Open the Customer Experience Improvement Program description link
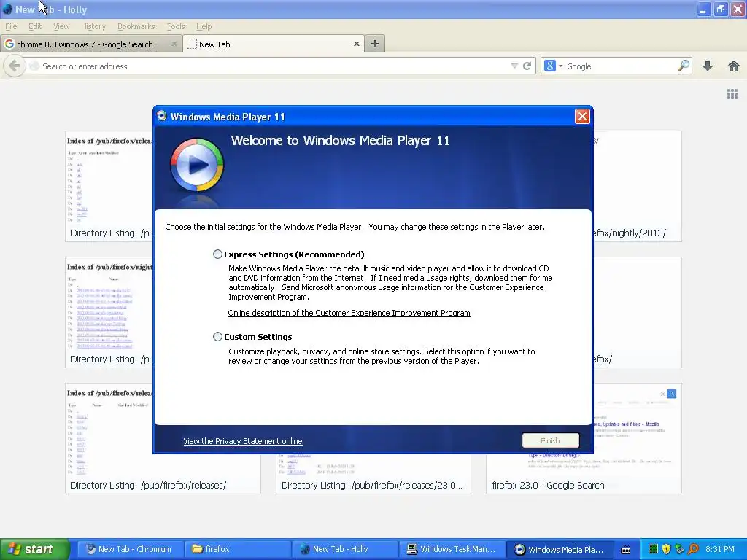This screenshot has height=560, width=747. tap(349, 313)
